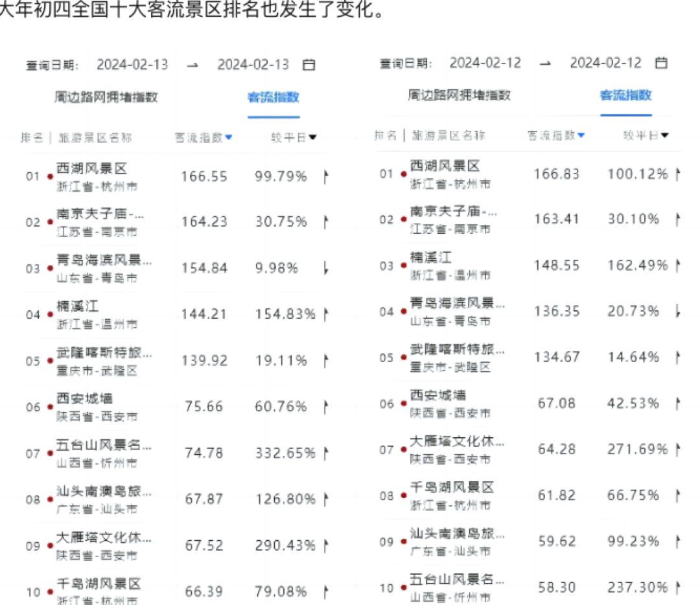
Task: Sort by 客流指数 in the 02-13 table
Action: click(204, 137)
